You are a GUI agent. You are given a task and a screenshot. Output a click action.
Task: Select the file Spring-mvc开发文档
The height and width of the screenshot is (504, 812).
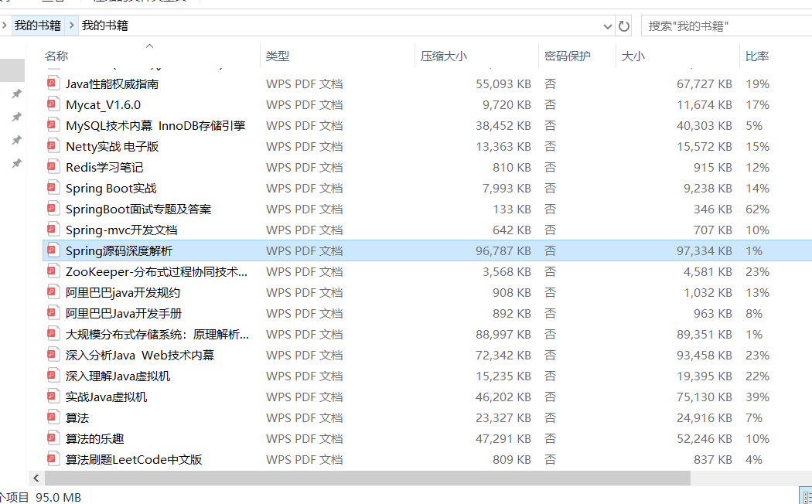click(121, 230)
